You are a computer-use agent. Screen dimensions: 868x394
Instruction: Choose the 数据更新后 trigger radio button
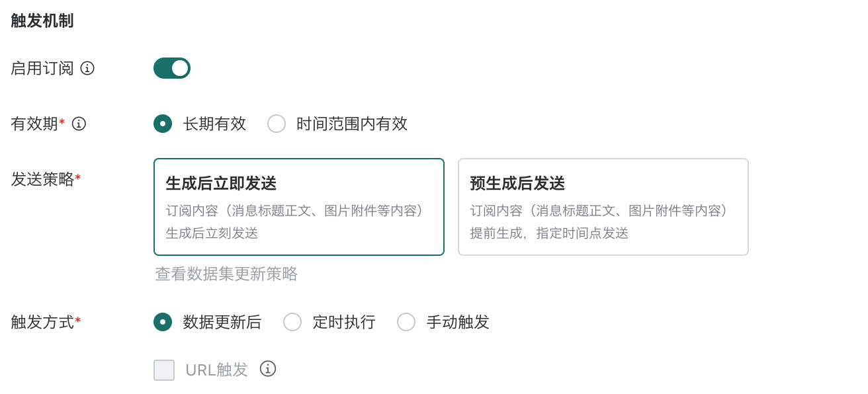click(x=163, y=322)
